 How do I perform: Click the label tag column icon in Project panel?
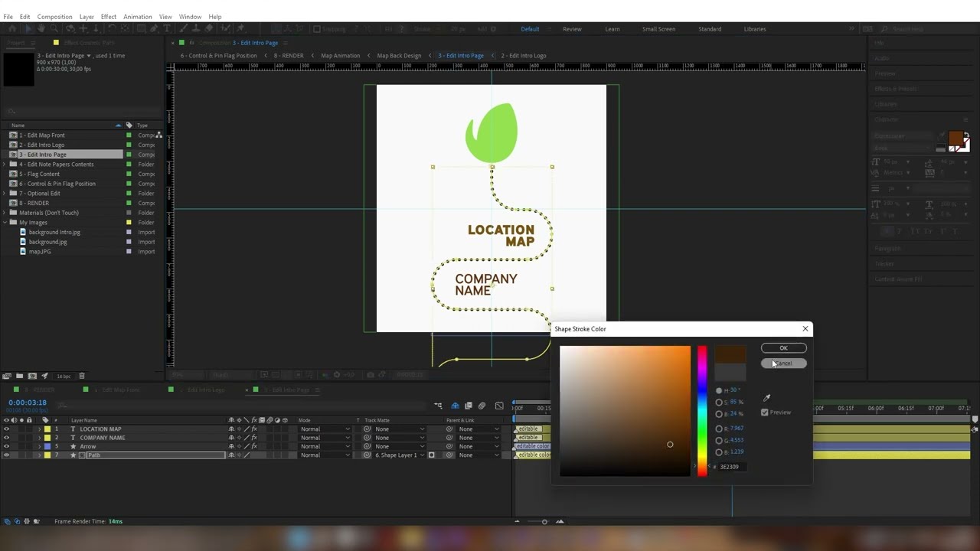pos(129,126)
